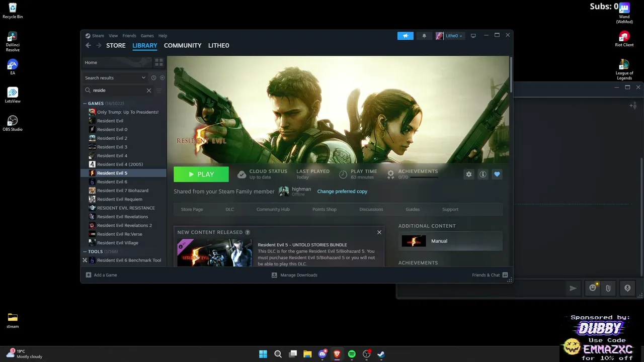Click the send arrow in chat window
Image resolution: width=644 pixels, height=362 pixels.
pyautogui.click(x=573, y=288)
